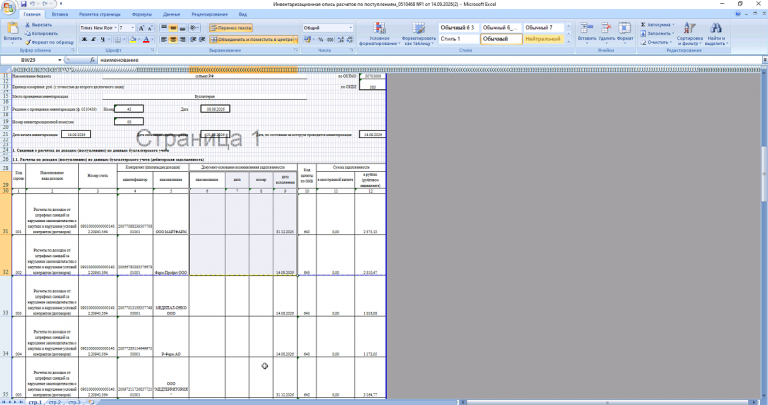
Task: Apply percent number style
Action: coord(320,39)
